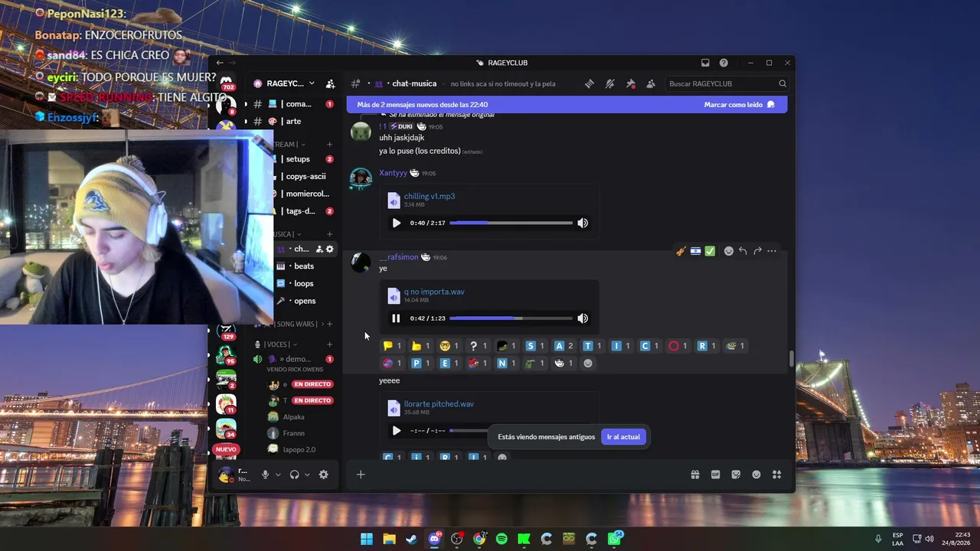Jump to new messages from the blue banner text
Image resolution: width=980 pixels, height=551 pixels.
point(423,105)
